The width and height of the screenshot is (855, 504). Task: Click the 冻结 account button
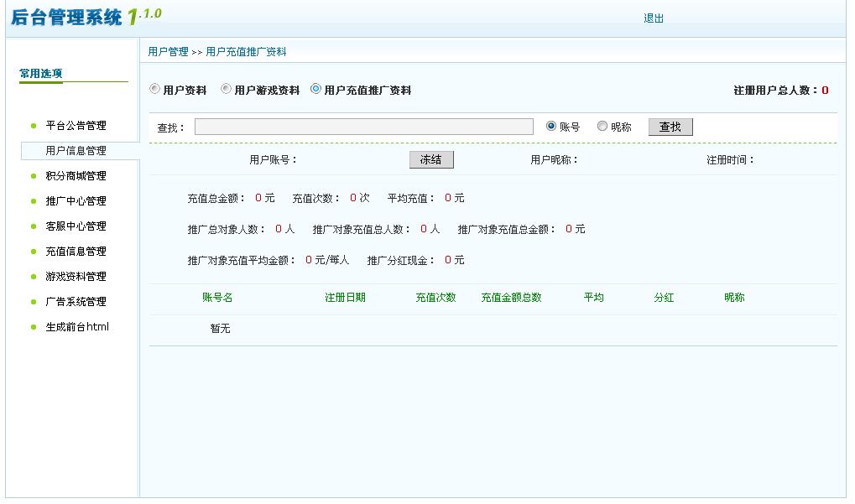[430, 159]
